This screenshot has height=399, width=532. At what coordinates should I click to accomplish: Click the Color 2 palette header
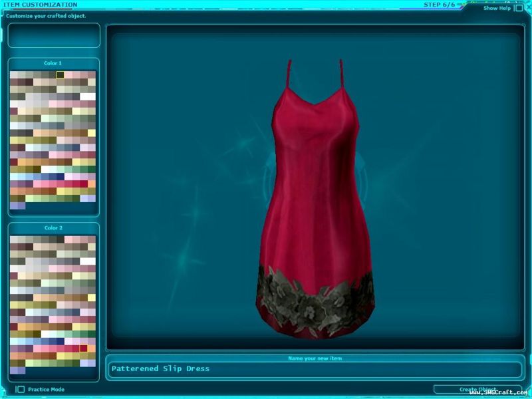click(53, 228)
